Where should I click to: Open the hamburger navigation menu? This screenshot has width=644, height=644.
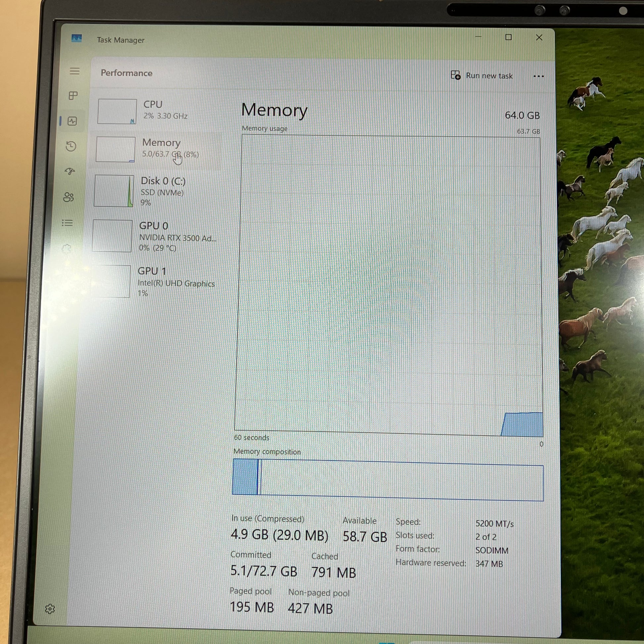click(74, 71)
